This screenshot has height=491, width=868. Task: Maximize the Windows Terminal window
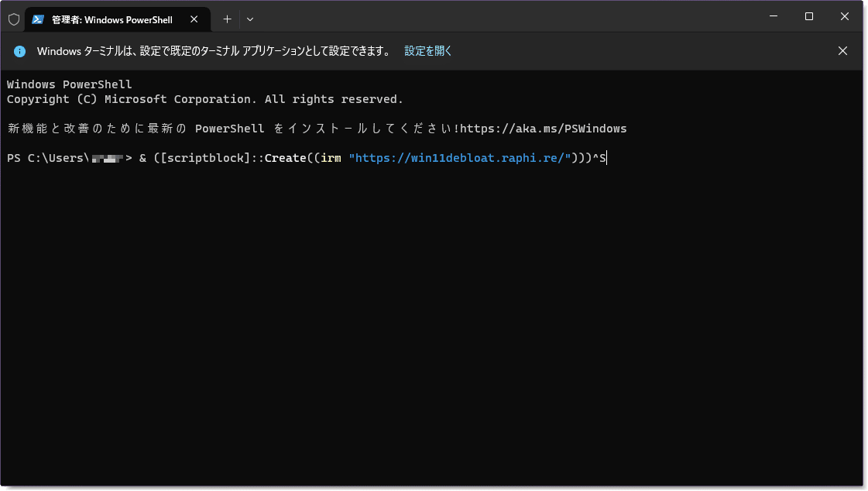[809, 16]
